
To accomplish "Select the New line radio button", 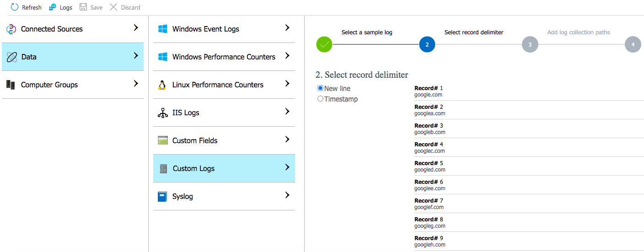I will coord(320,88).
